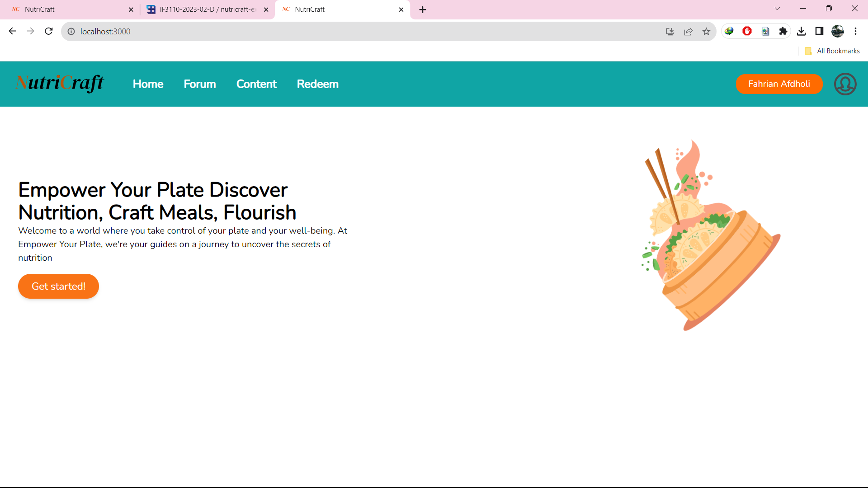
Task: Click the user profile avatar icon
Action: pyautogui.click(x=845, y=84)
